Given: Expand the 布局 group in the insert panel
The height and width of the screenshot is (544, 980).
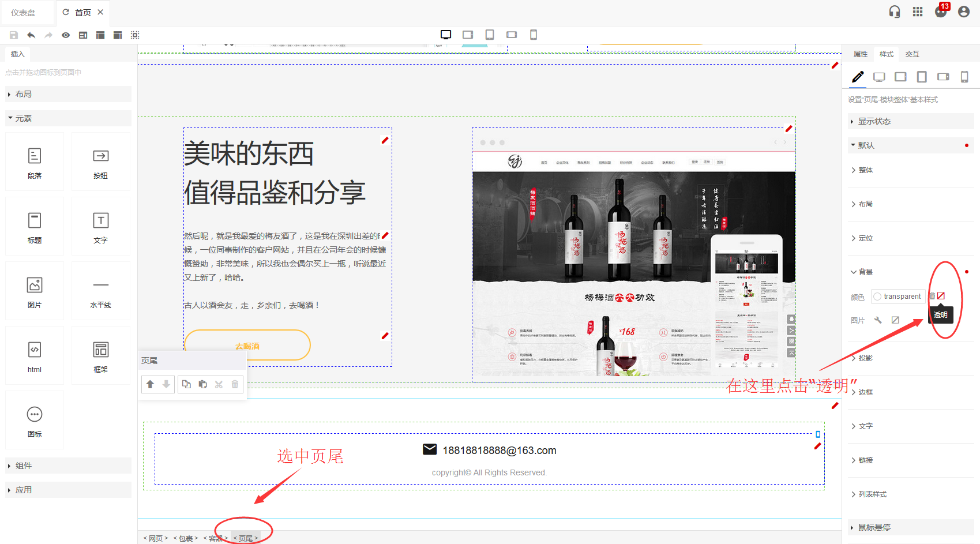Looking at the screenshot, I should pyautogui.click(x=24, y=94).
